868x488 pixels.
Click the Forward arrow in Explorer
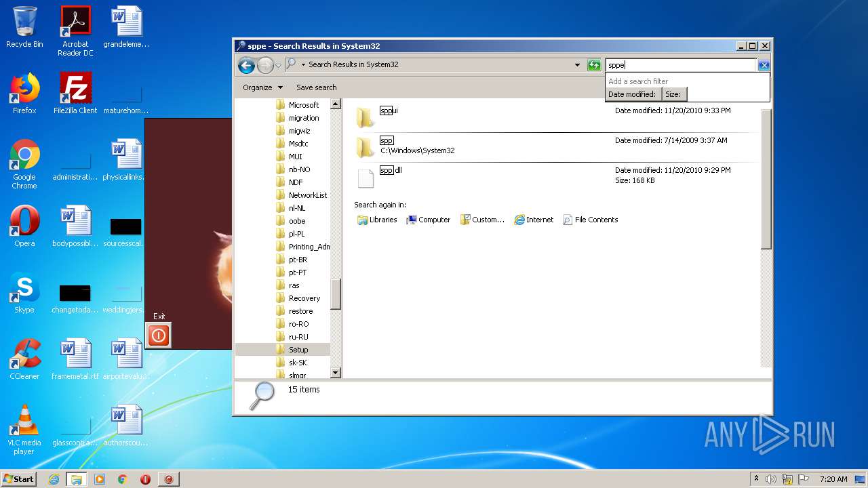(x=265, y=65)
